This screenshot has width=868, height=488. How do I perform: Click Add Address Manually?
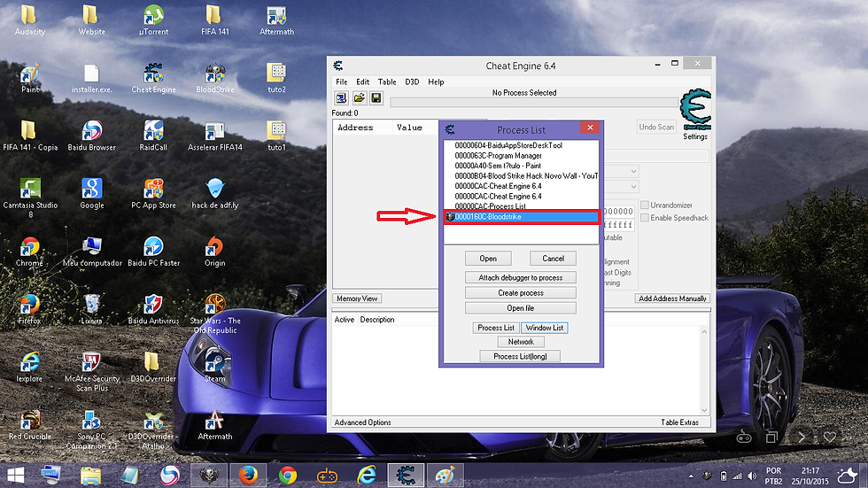(672, 298)
